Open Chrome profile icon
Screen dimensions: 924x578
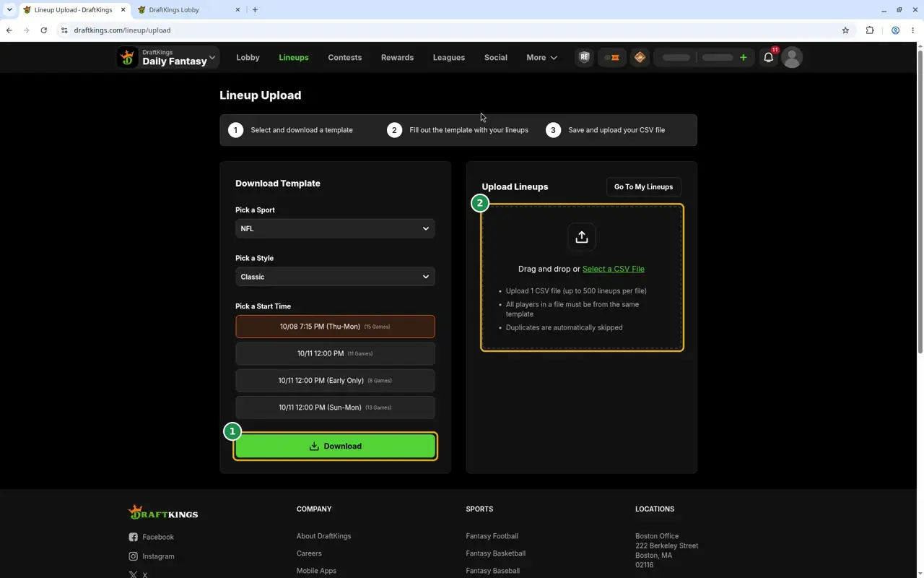pyautogui.click(x=895, y=30)
